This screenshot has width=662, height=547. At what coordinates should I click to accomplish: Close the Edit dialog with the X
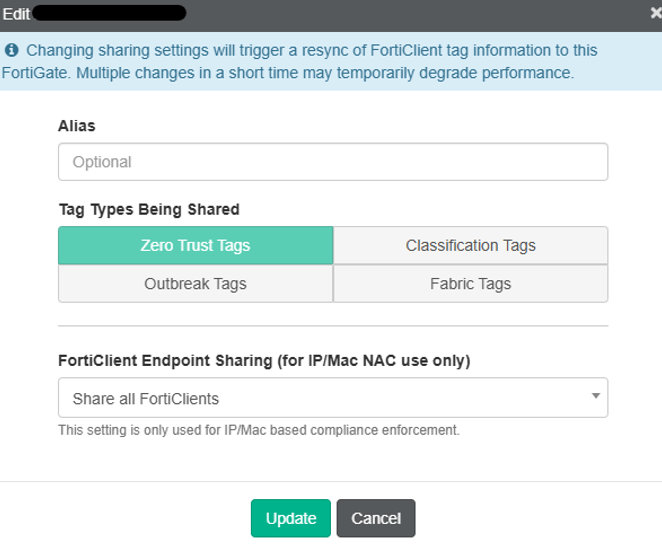click(655, 13)
